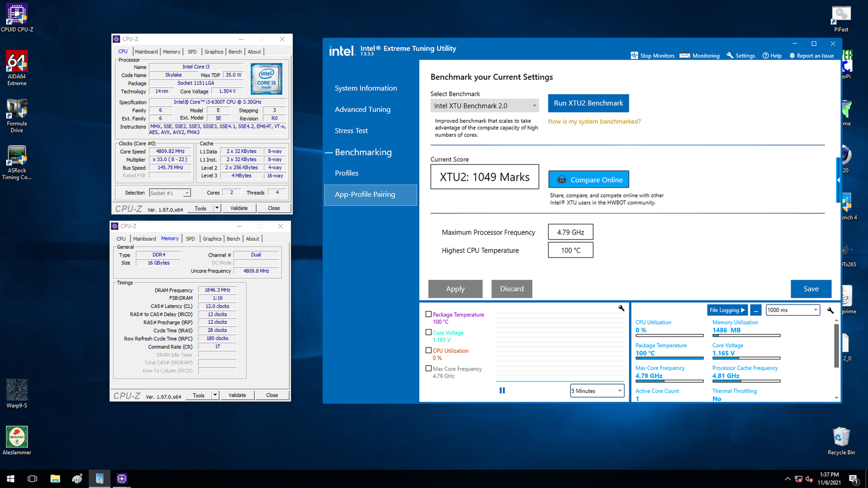Click the ellipsis button next to File Logging

(x=755, y=310)
